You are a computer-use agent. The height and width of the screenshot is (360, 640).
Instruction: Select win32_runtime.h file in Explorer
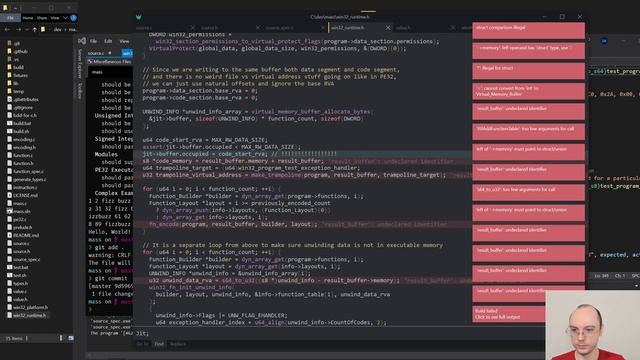click(x=27, y=316)
